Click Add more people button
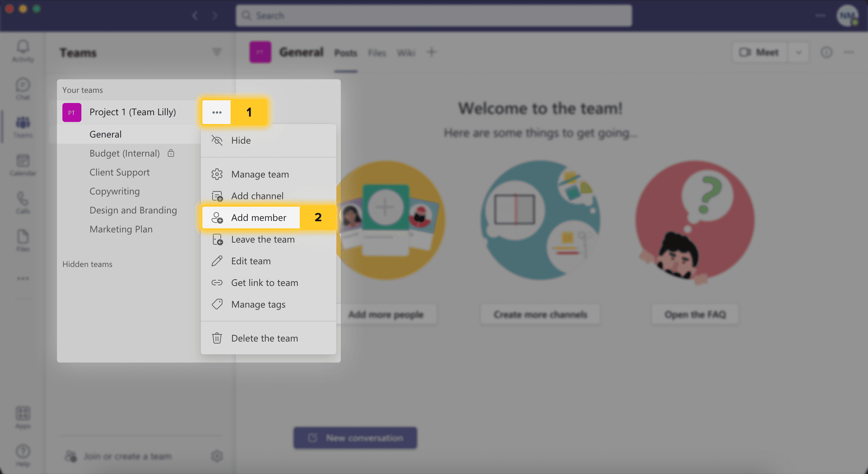 pos(386,314)
